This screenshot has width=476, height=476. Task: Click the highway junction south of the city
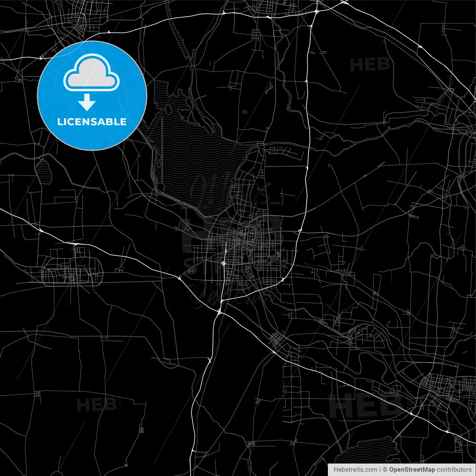[220, 312]
